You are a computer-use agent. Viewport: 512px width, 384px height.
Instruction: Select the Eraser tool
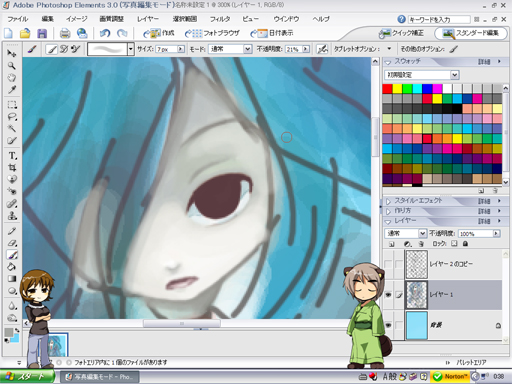12,243
